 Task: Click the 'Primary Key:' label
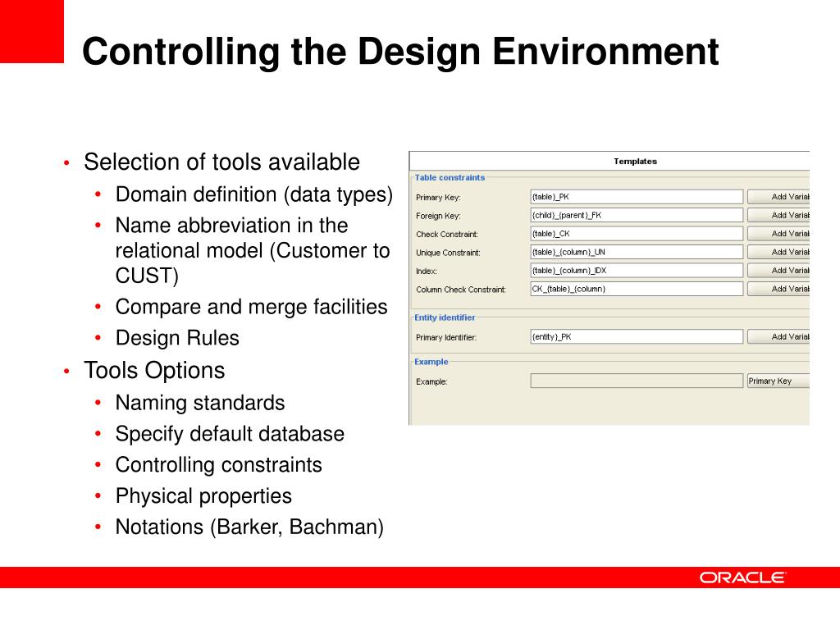point(438,198)
